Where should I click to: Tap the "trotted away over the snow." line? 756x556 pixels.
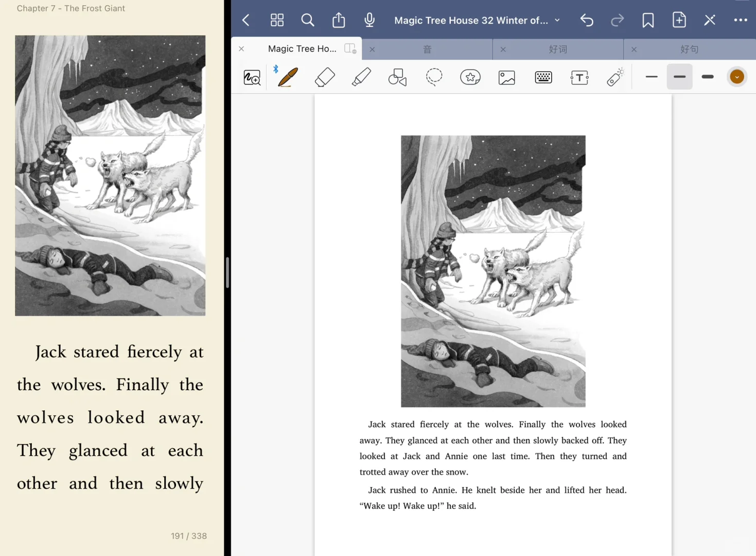pyautogui.click(x=414, y=472)
